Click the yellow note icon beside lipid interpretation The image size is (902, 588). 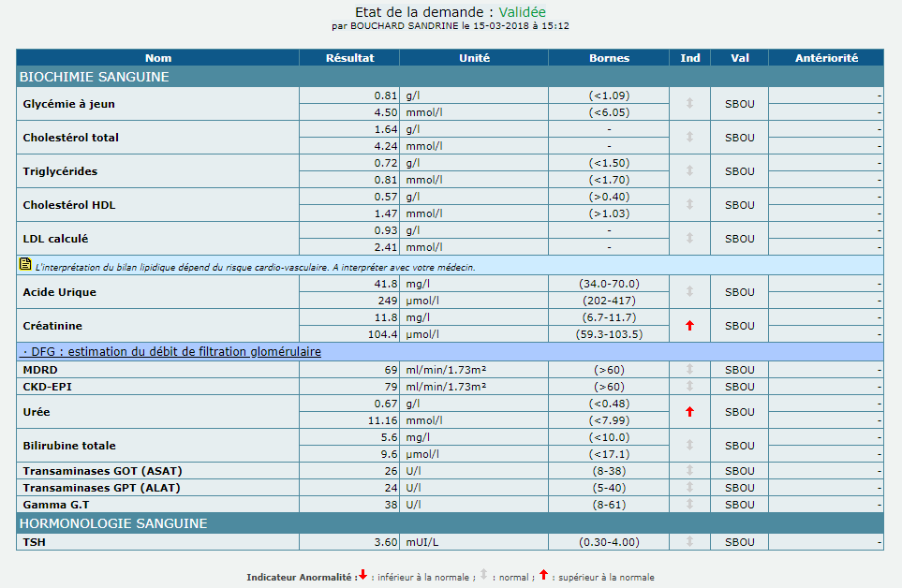(25, 265)
